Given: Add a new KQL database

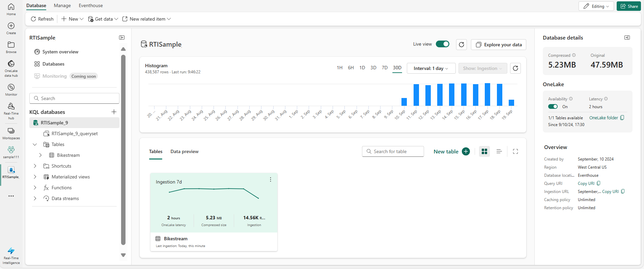Looking at the screenshot, I should (x=114, y=112).
